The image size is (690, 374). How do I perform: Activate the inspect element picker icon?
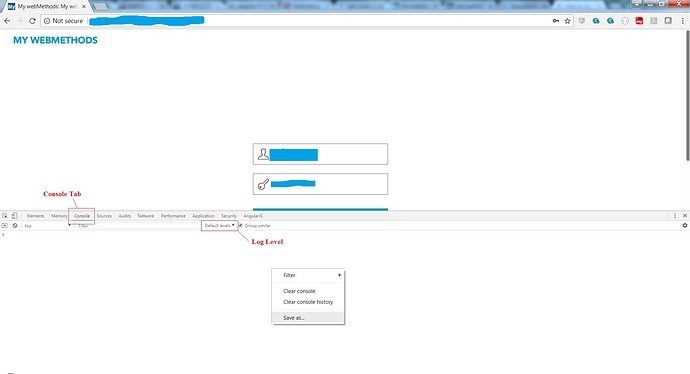[x=5, y=216]
